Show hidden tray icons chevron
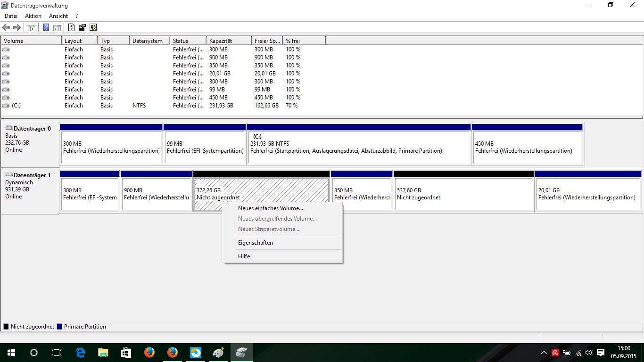 tap(544, 353)
